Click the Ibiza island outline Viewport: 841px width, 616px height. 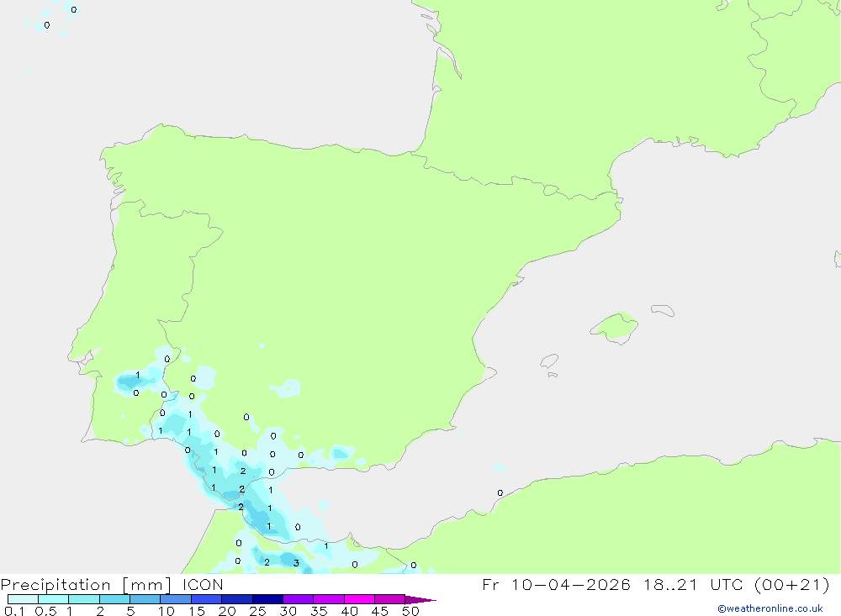click(549, 361)
